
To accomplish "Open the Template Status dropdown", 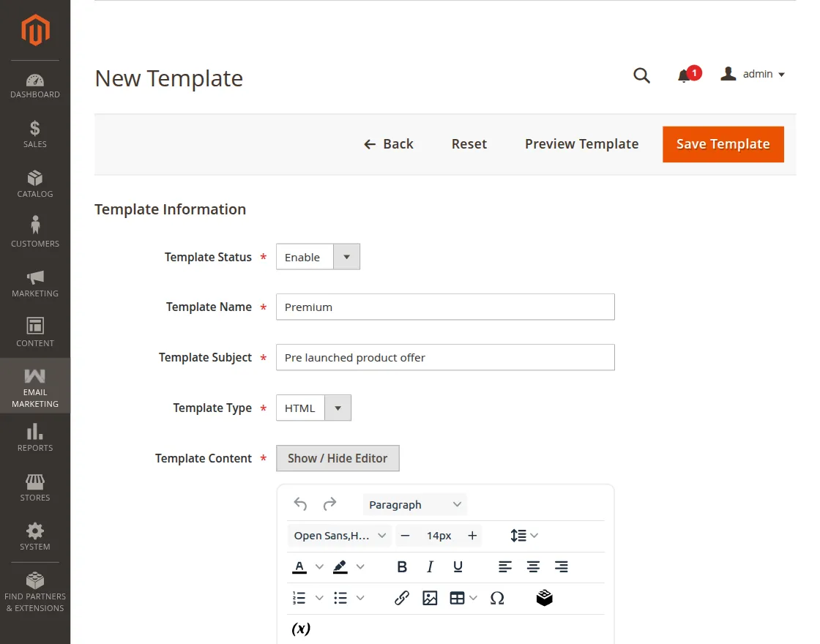I will point(318,257).
